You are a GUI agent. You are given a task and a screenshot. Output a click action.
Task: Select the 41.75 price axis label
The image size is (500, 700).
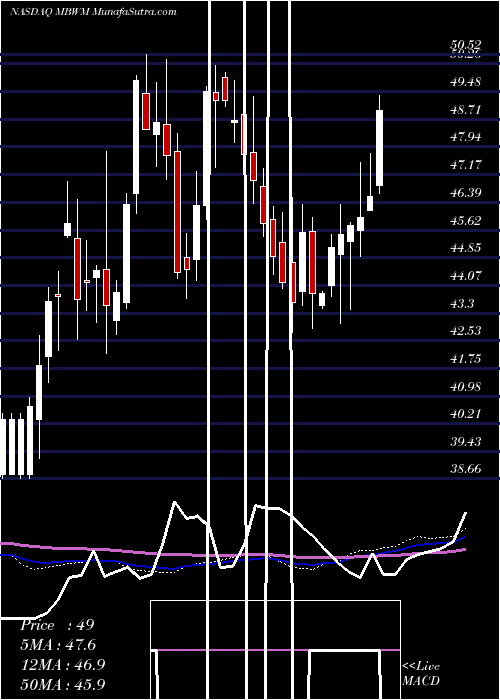click(x=466, y=358)
